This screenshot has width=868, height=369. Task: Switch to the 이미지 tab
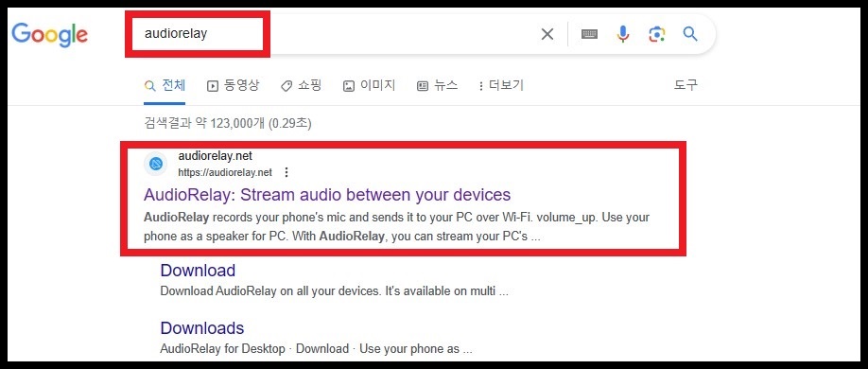click(x=369, y=86)
